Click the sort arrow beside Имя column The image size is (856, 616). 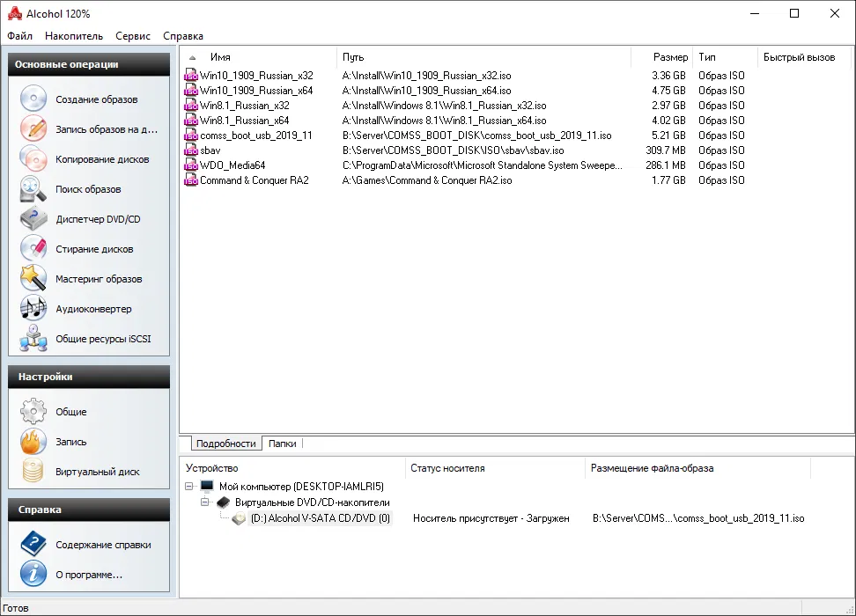tap(192, 57)
